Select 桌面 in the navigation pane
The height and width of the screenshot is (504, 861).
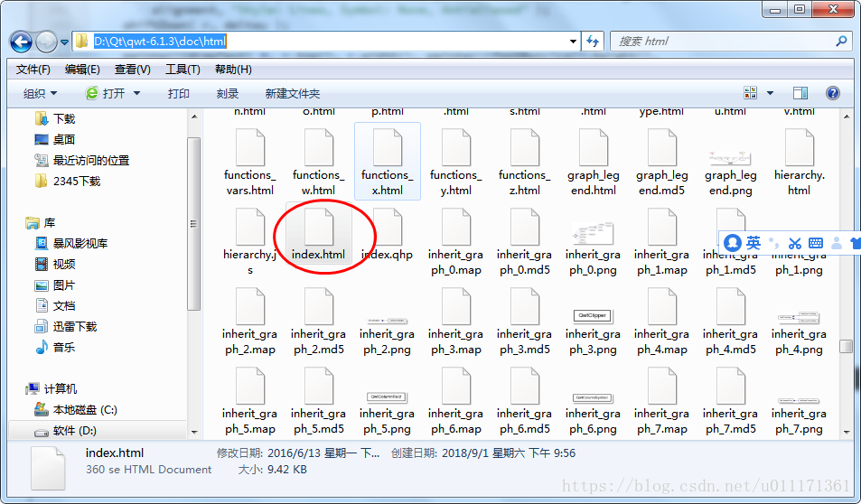tap(55, 139)
